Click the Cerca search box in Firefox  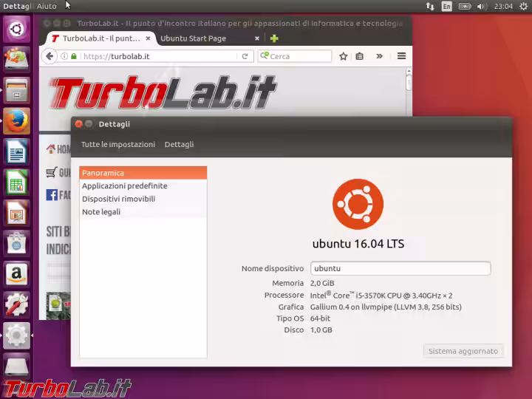(295, 56)
